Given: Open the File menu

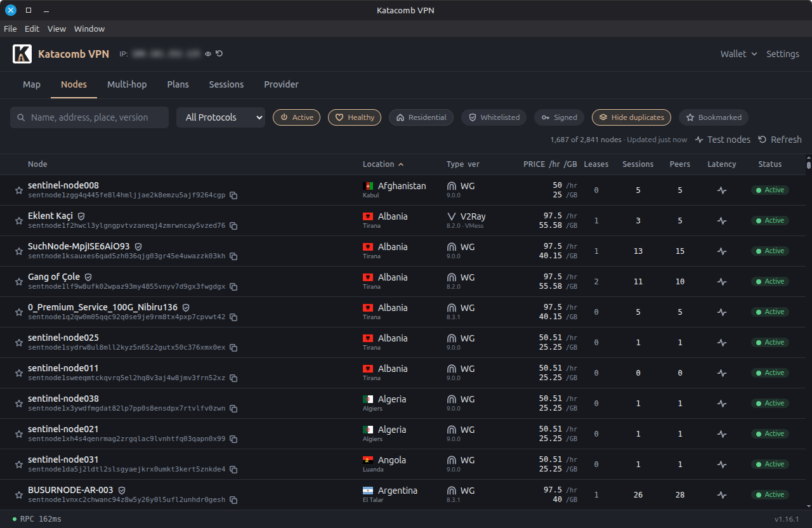Looking at the screenshot, I should click(x=10, y=29).
